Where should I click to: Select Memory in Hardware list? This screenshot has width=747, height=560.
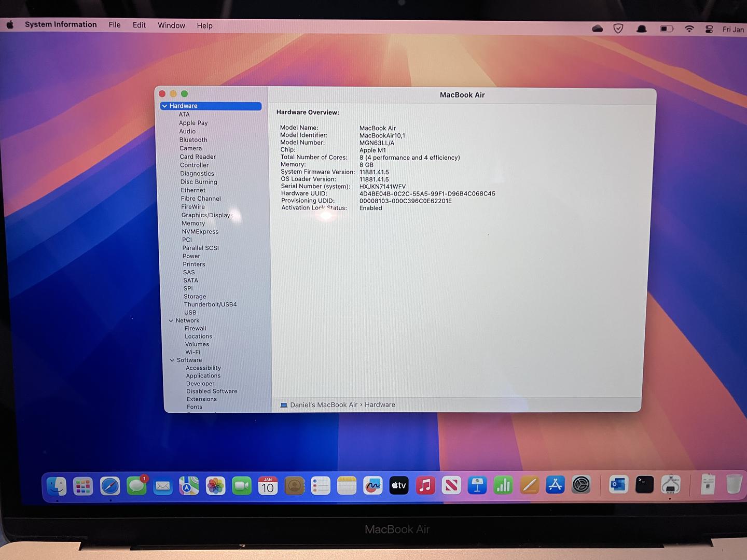pos(193,223)
